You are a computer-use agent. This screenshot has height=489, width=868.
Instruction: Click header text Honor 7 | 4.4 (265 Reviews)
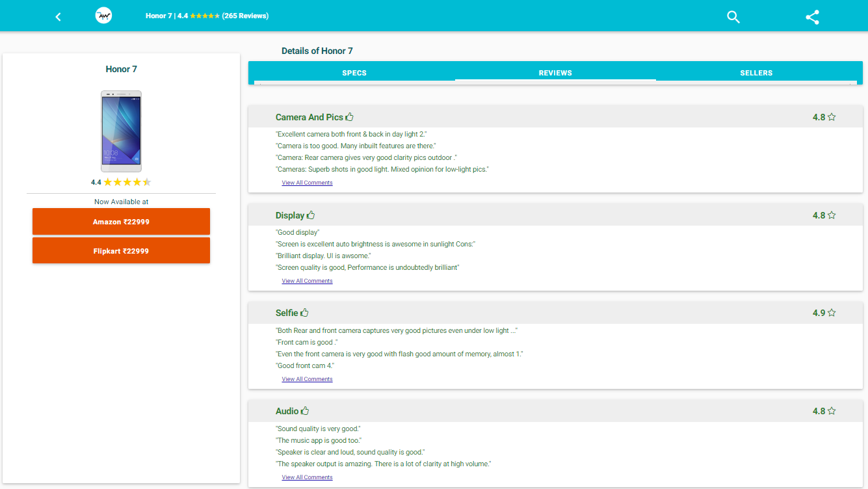click(x=207, y=16)
